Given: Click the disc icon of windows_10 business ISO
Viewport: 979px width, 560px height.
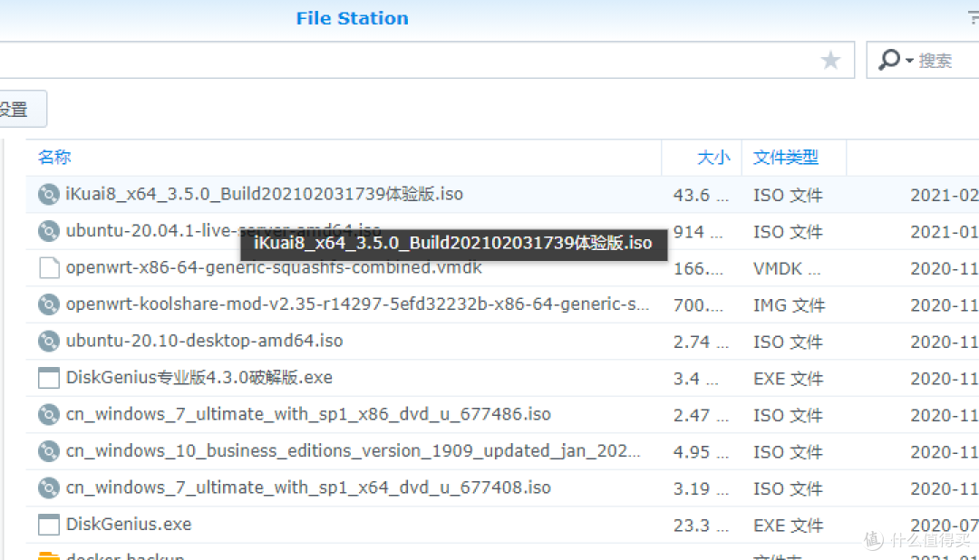Looking at the screenshot, I should pos(48,451).
